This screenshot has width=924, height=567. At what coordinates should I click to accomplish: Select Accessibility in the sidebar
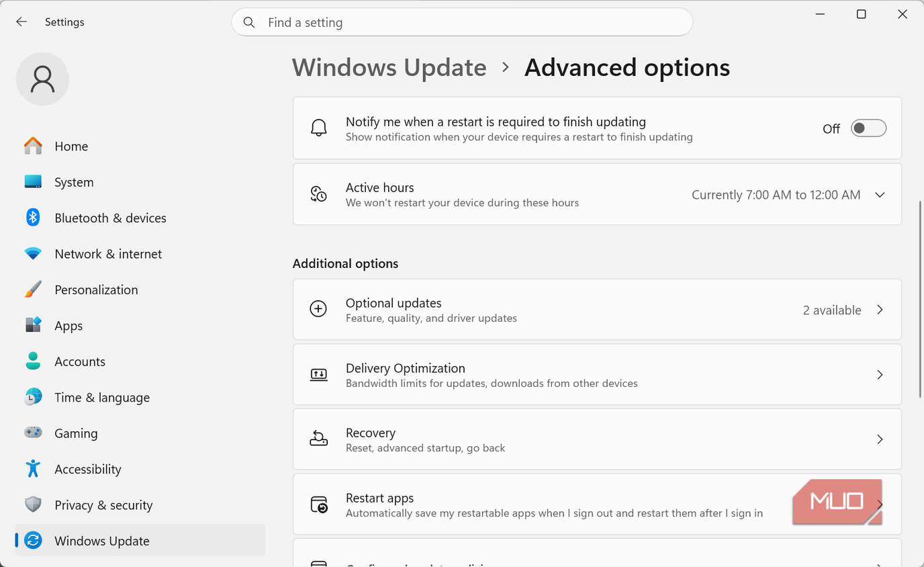pyautogui.click(x=140, y=469)
